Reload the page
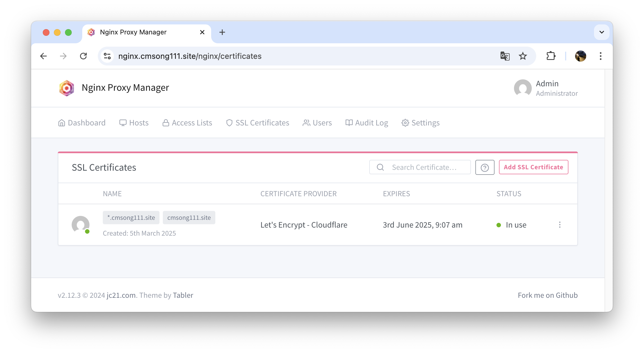Viewport: 644px width, 353px height. (x=83, y=56)
